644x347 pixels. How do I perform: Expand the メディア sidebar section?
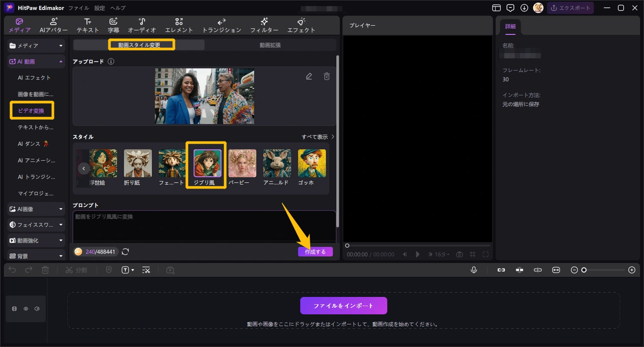pos(36,45)
